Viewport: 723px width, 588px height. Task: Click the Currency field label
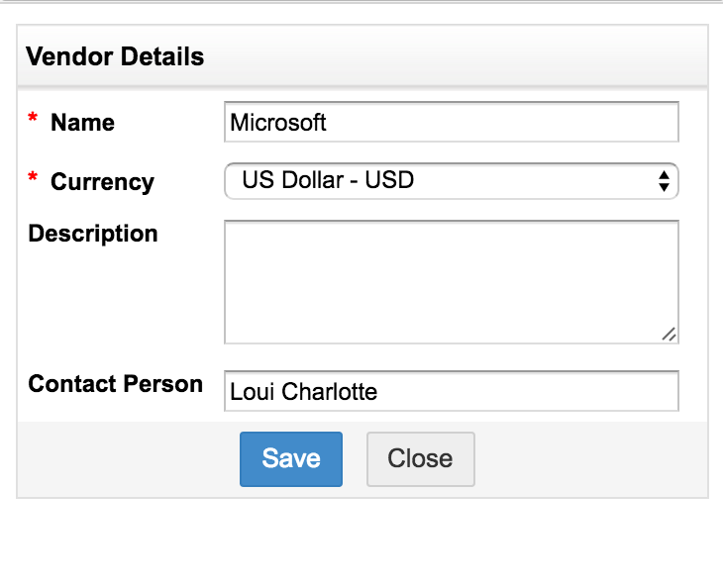tap(102, 182)
